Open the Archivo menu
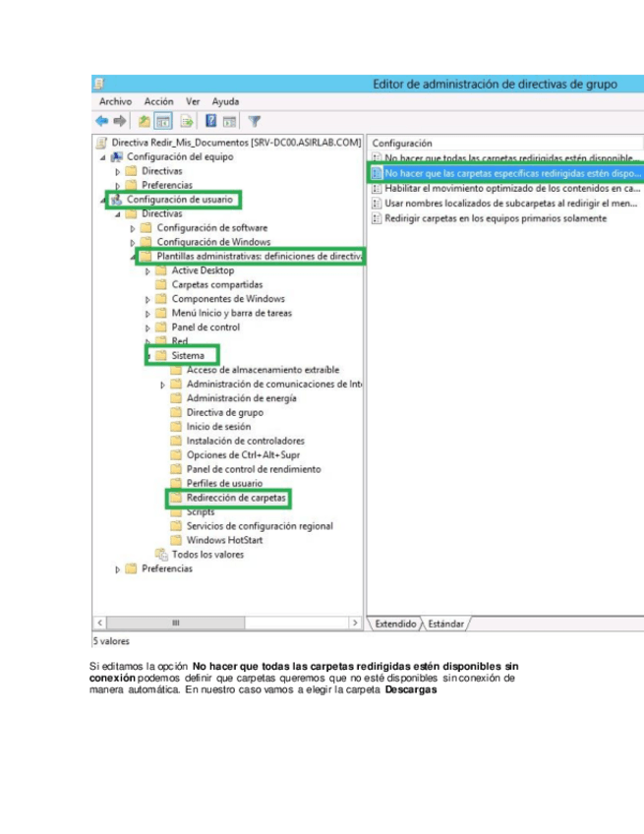 (x=115, y=101)
